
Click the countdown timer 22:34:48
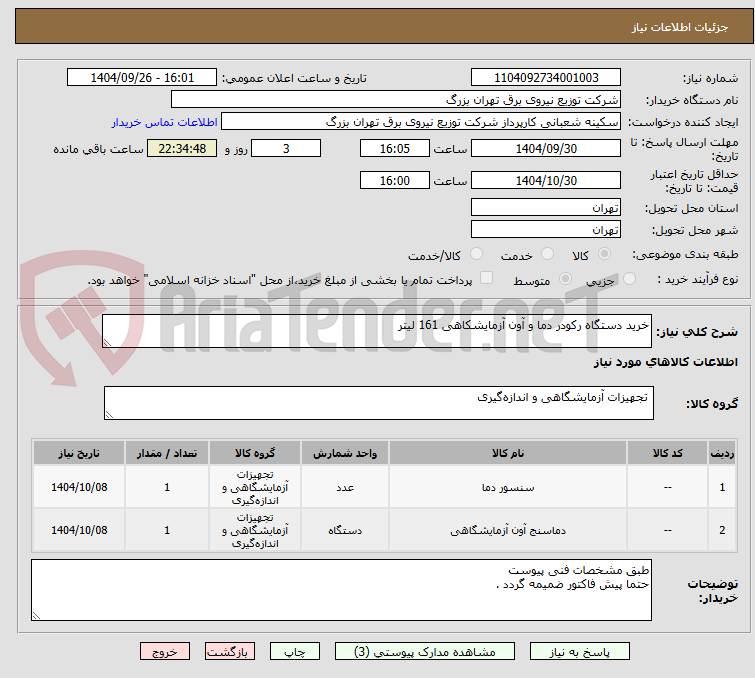coord(182,148)
